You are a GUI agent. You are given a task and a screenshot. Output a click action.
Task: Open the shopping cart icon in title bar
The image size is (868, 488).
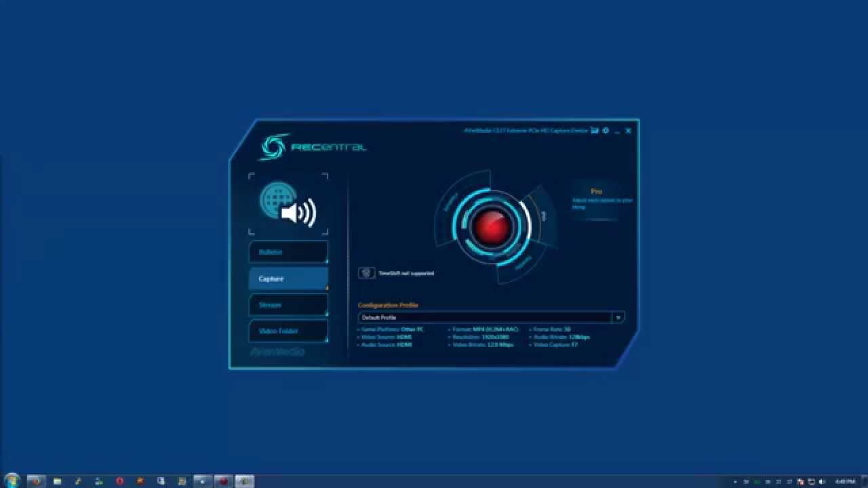click(x=595, y=131)
